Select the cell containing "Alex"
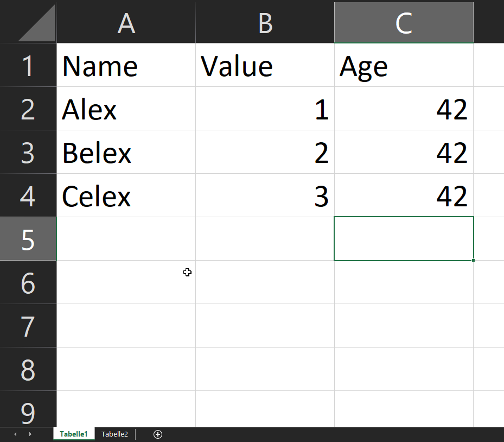 tap(126, 109)
